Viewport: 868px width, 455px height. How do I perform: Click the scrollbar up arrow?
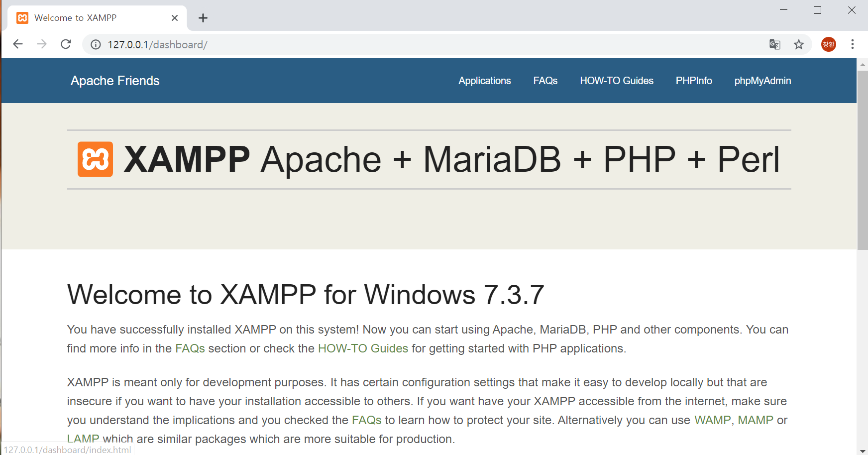click(863, 65)
